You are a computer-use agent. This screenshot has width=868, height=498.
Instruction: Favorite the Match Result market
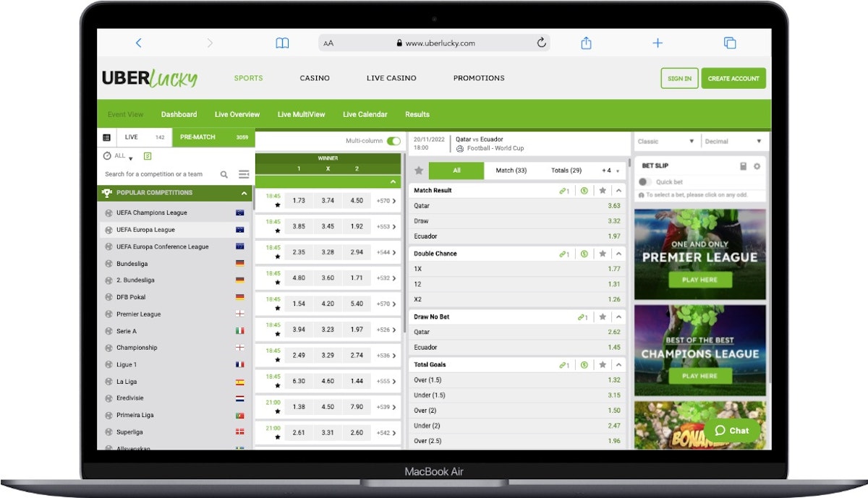[x=602, y=191]
